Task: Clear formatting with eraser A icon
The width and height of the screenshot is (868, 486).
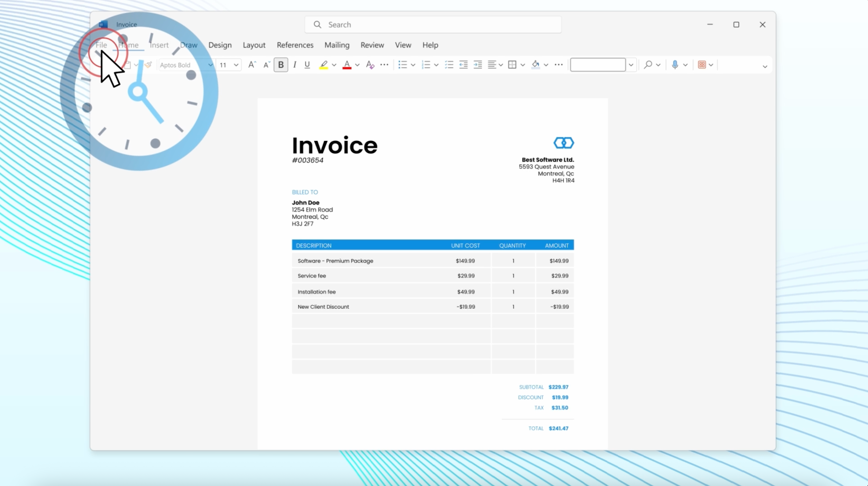Action: [x=370, y=65]
